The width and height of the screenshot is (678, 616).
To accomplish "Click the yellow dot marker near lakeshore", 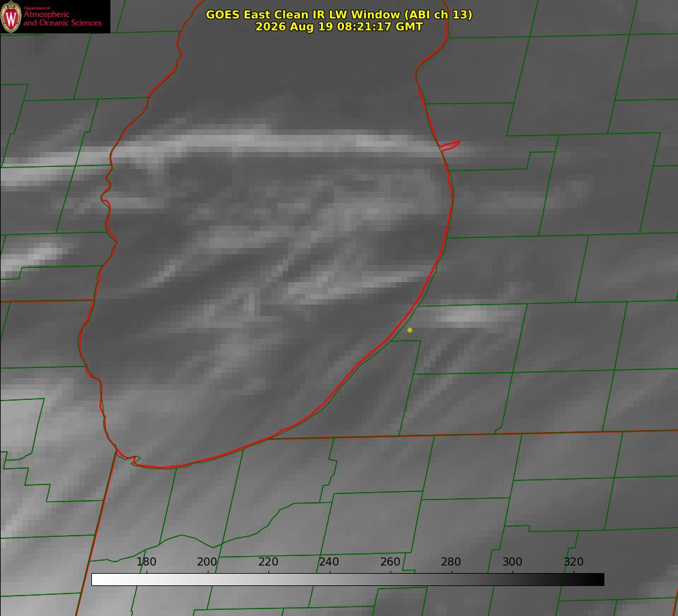I will 410,330.
